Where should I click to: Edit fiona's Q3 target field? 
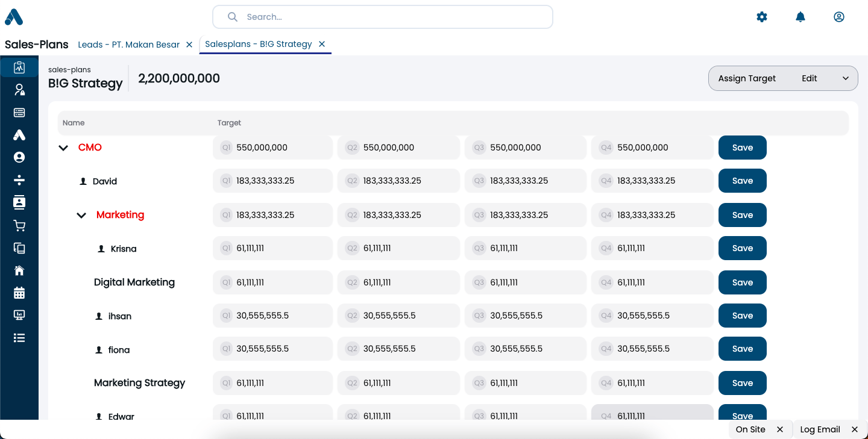click(526, 349)
